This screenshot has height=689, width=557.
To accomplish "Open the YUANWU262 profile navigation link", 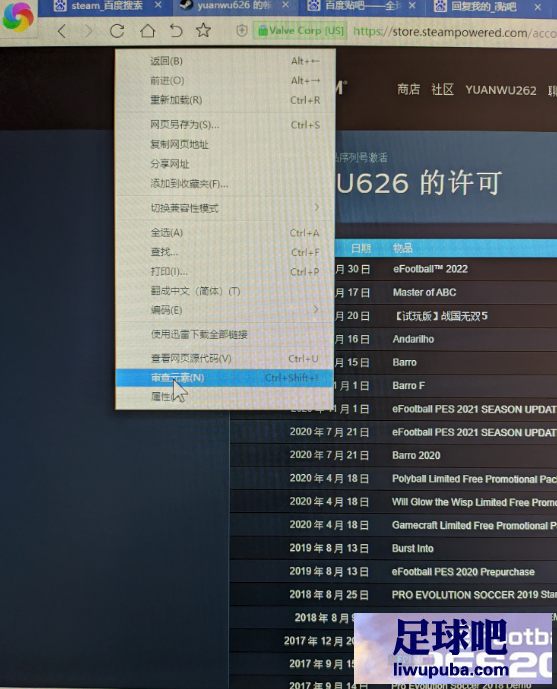I will point(501,90).
